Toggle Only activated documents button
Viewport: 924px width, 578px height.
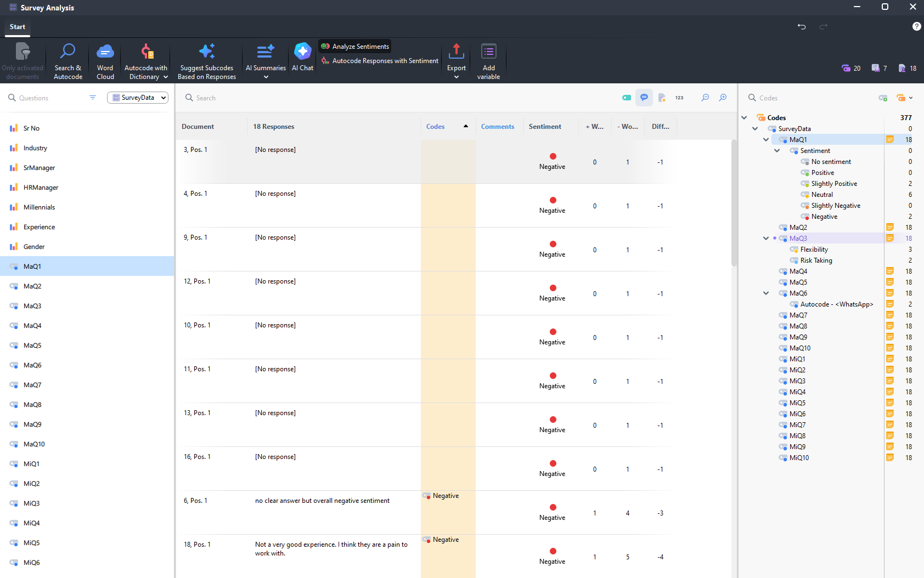[22, 61]
